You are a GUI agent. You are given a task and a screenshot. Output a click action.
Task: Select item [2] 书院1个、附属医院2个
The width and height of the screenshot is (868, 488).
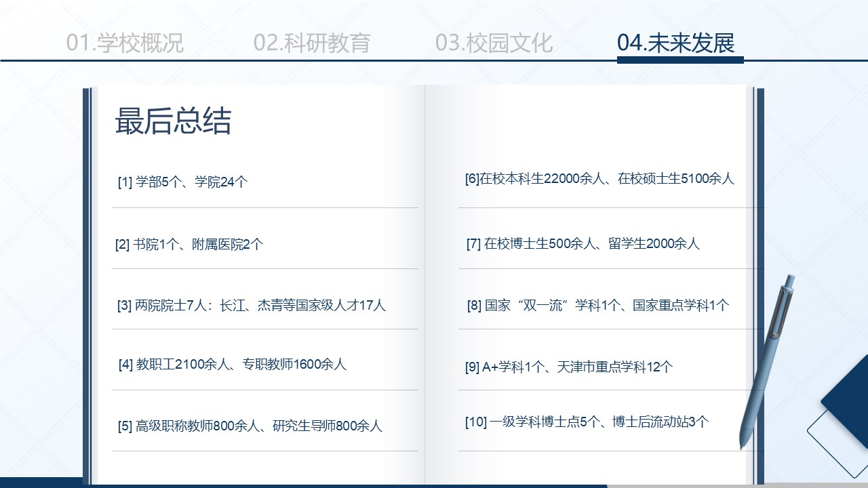[189, 245]
